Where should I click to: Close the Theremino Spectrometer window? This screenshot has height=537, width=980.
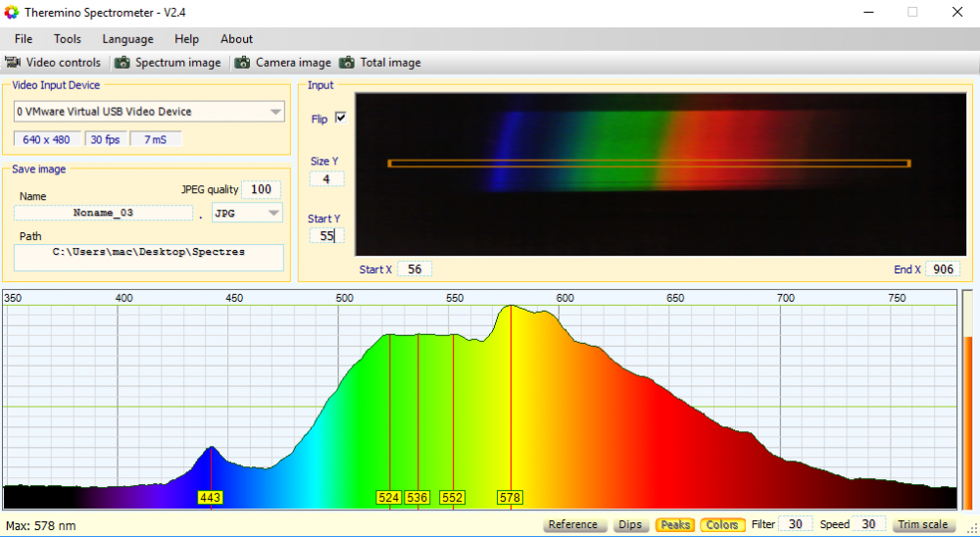pyautogui.click(x=957, y=12)
